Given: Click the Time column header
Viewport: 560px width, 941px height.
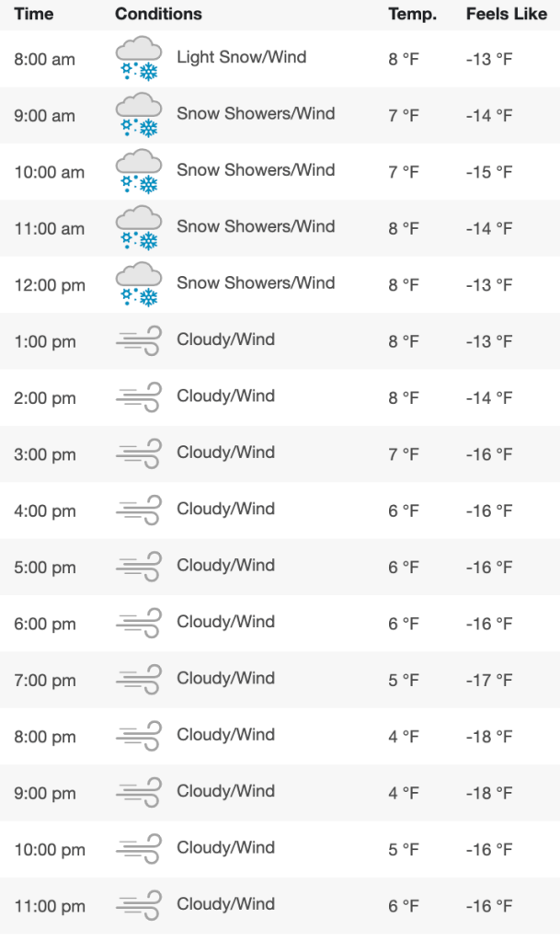Looking at the screenshot, I should [x=34, y=14].
